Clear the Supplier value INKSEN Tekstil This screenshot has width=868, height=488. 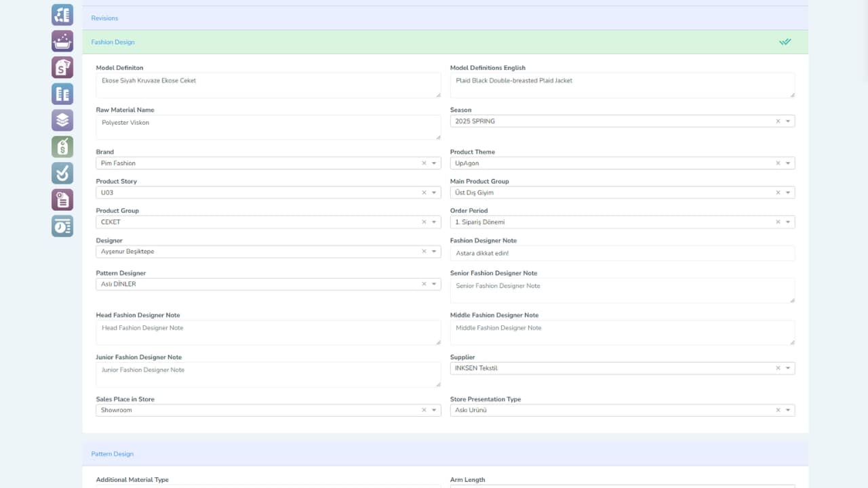tap(778, 368)
